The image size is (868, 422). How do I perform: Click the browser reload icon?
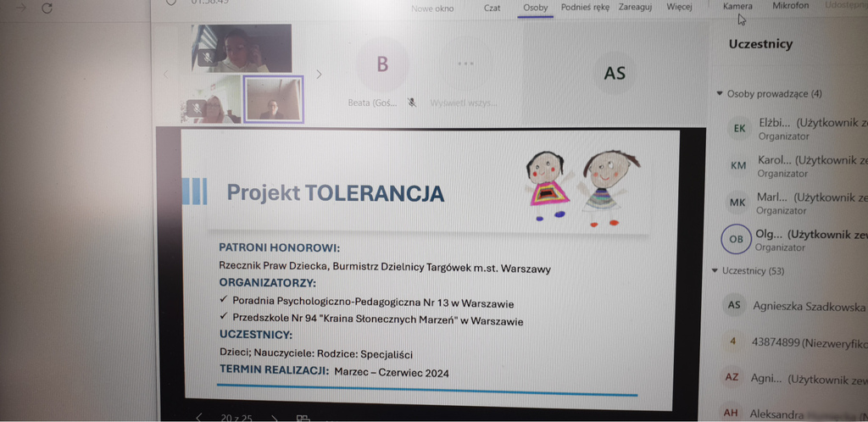click(47, 8)
